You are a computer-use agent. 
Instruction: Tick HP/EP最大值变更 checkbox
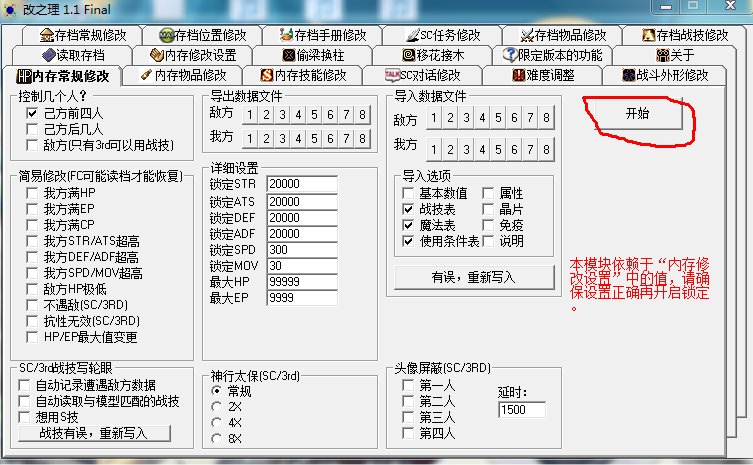(32, 337)
